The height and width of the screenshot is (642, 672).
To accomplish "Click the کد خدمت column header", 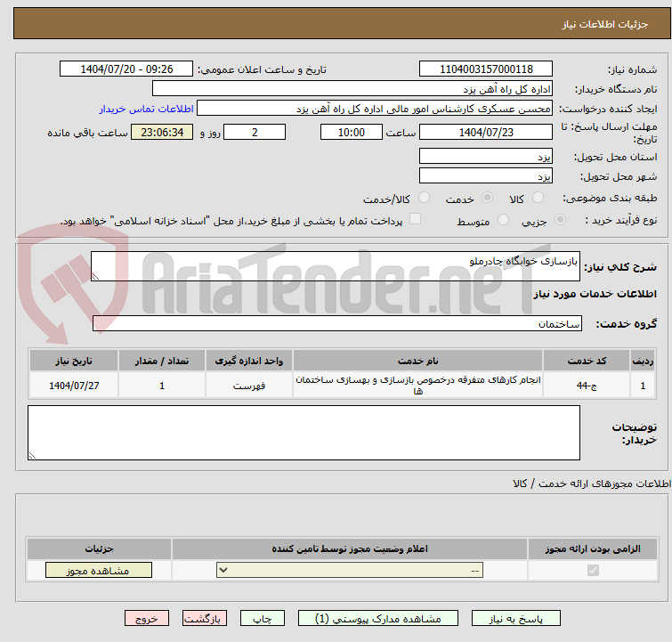I will tap(587, 361).
